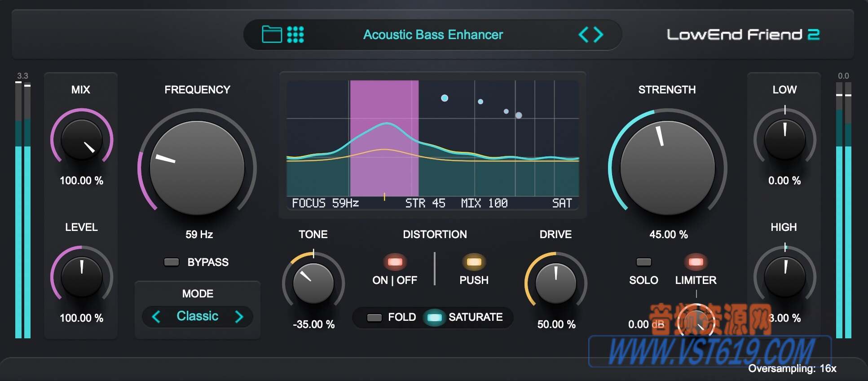Open the preset folder browser

tap(272, 34)
